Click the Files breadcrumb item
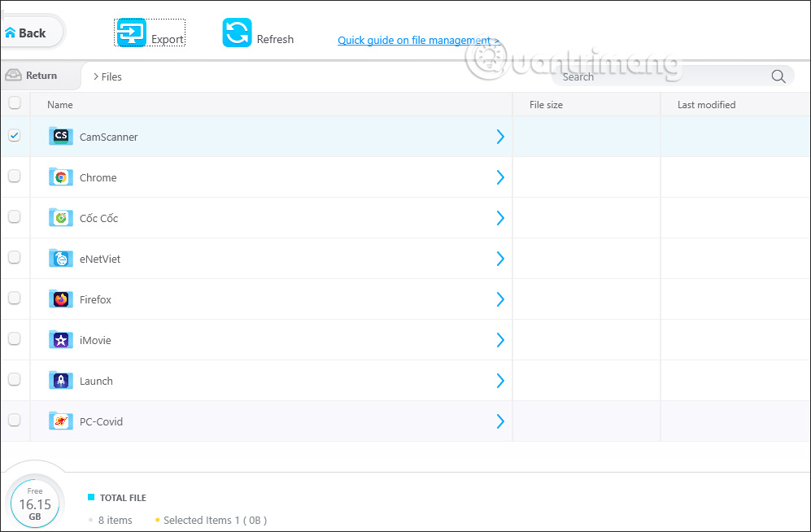The image size is (811, 532). (111, 76)
